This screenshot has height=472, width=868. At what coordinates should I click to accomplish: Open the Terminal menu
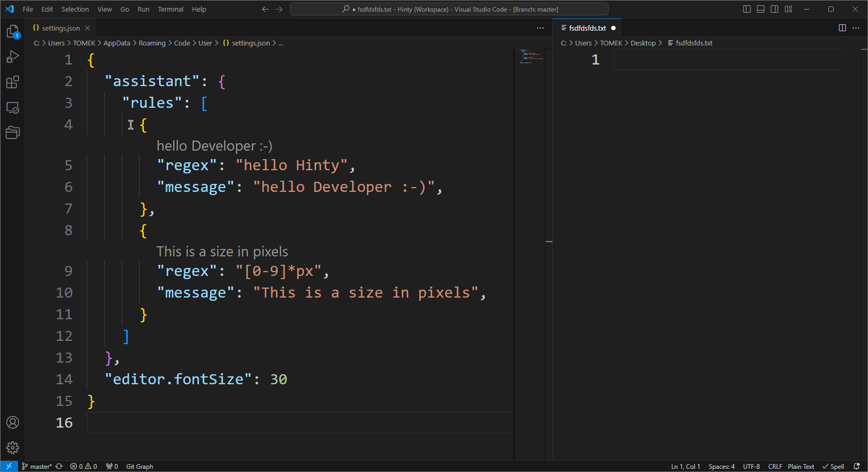[x=171, y=9]
